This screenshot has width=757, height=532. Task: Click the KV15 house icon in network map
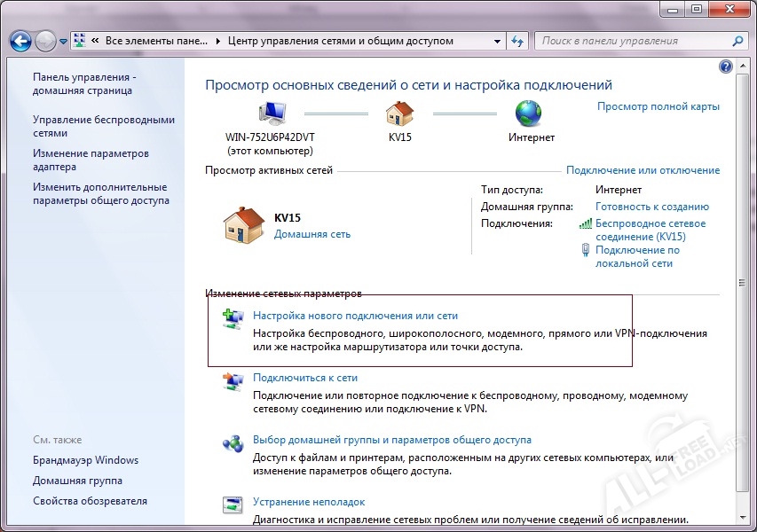tap(399, 113)
